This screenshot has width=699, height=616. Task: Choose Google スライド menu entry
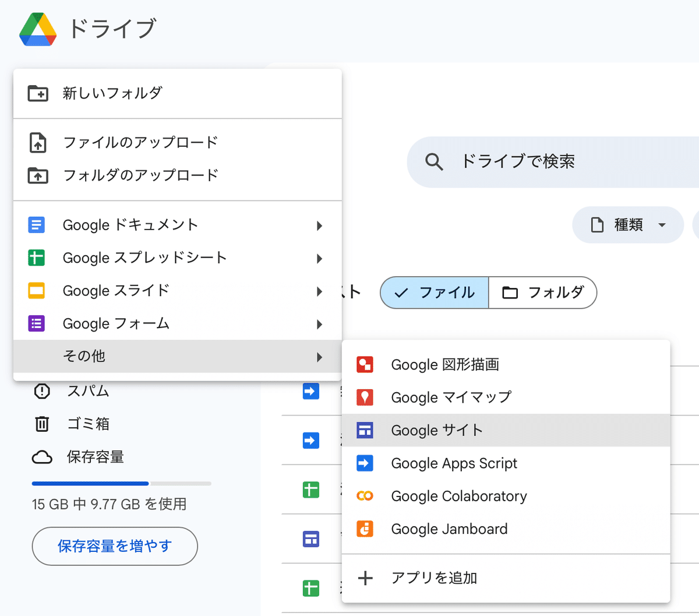coord(177,290)
